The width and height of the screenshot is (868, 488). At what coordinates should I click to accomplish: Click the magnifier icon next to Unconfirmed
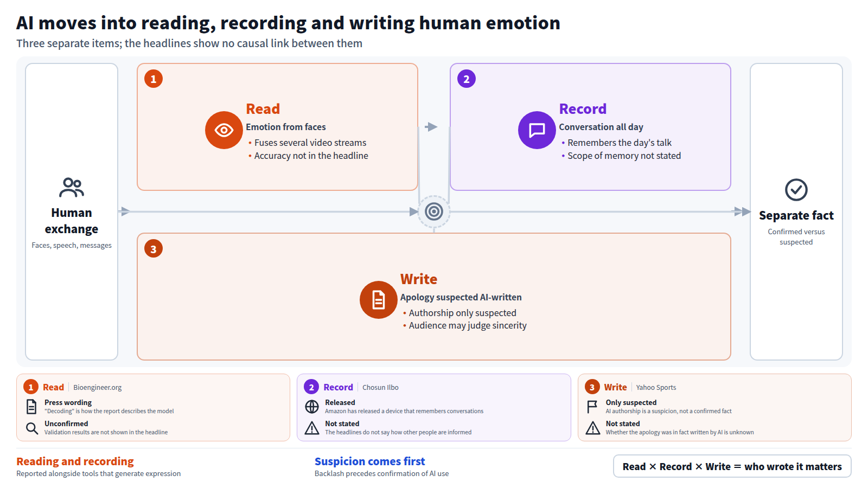(32, 428)
